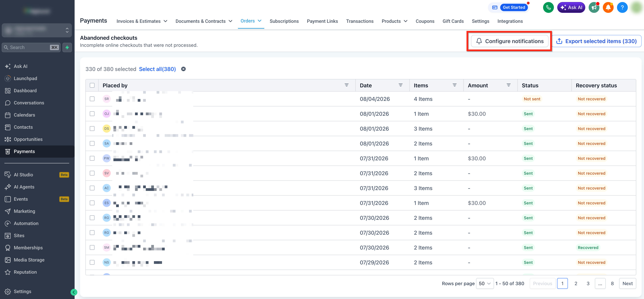Open the Payment Links tab
This screenshot has height=299, width=644.
pos(322,21)
